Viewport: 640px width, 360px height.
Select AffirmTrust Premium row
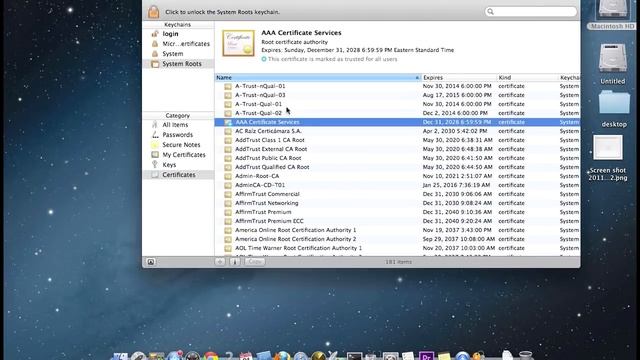click(x=397, y=212)
